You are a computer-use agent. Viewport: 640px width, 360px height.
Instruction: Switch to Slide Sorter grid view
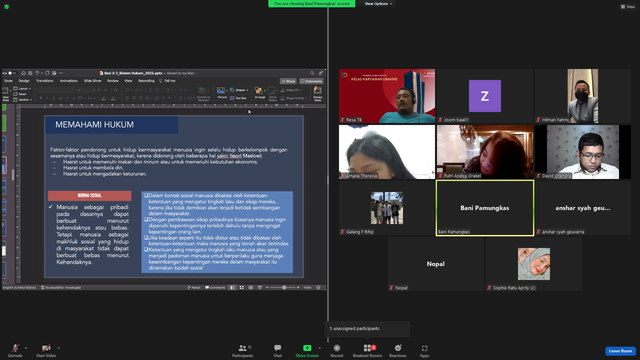pos(242,287)
